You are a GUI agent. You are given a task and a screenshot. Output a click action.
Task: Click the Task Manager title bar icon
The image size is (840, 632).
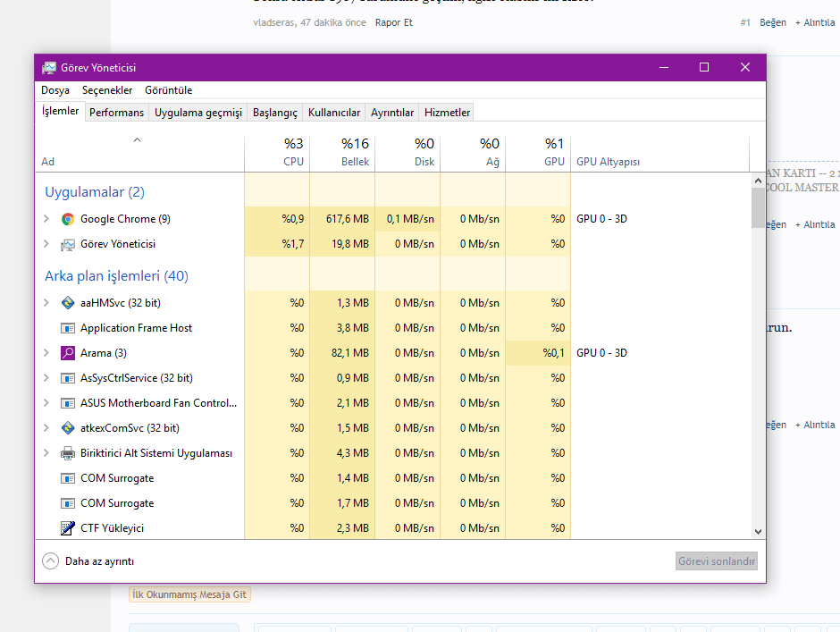click(x=49, y=68)
